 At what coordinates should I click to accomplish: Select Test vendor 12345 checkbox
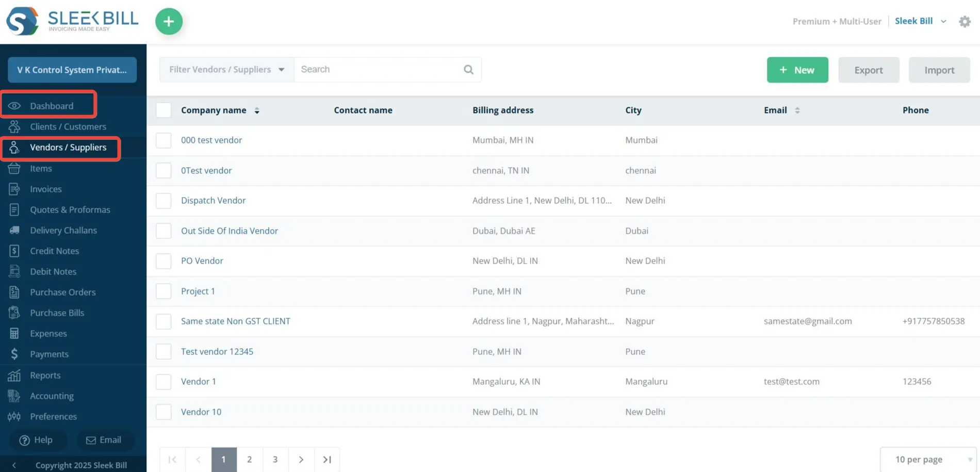(x=164, y=351)
